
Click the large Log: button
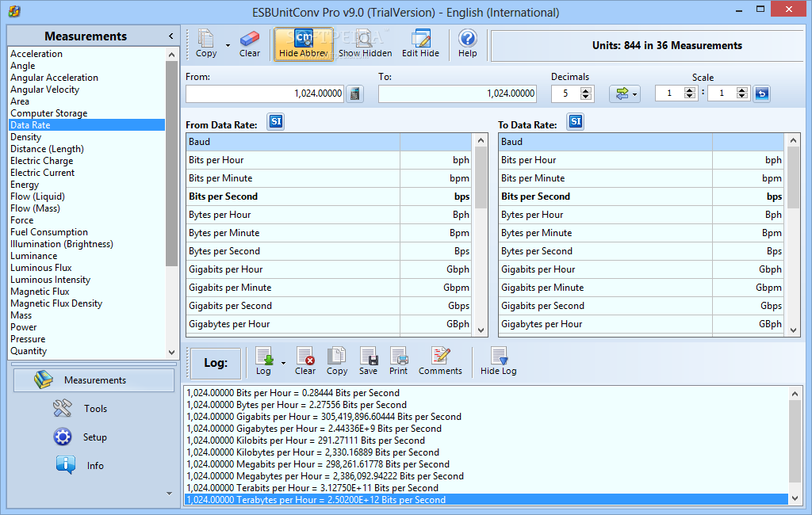(216, 363)
